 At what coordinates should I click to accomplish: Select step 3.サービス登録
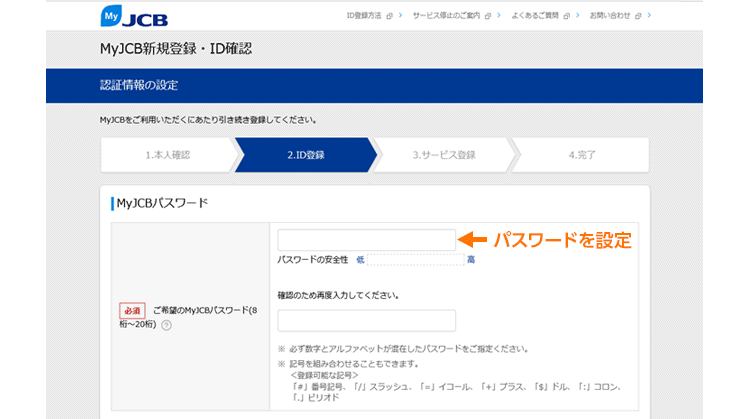click(444, 155)
